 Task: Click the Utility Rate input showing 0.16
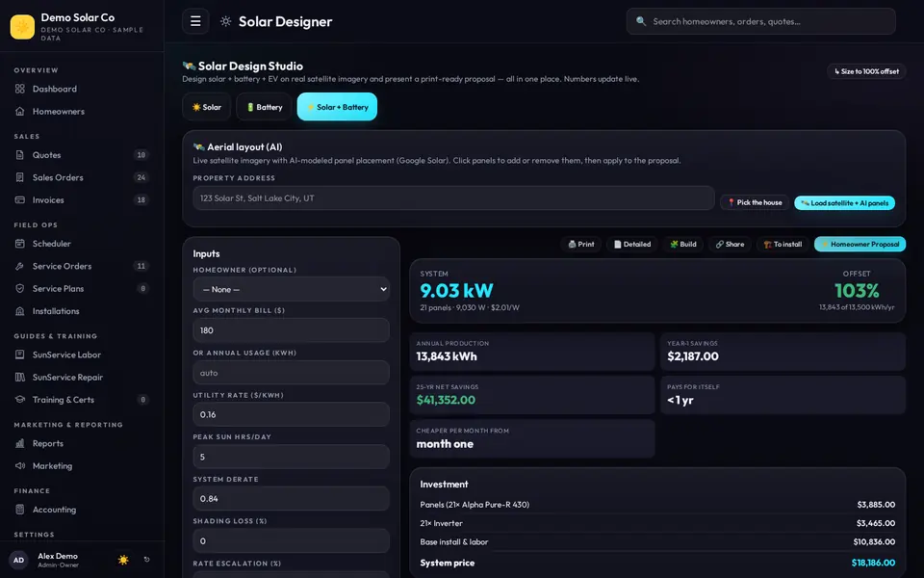[291, 414]
